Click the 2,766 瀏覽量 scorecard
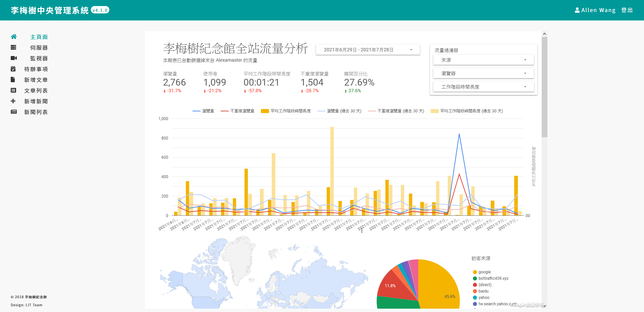 pos(174,82)
